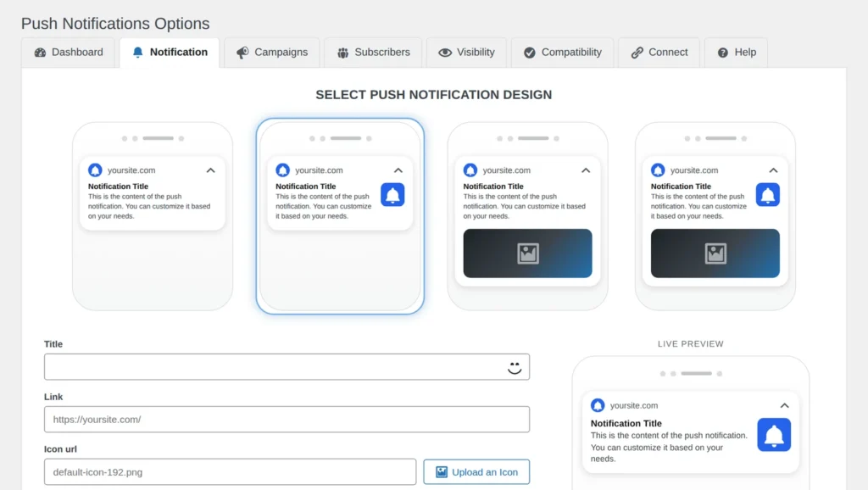Choose the icon-only notification design card
868x490 pixels.
[340, 216]
